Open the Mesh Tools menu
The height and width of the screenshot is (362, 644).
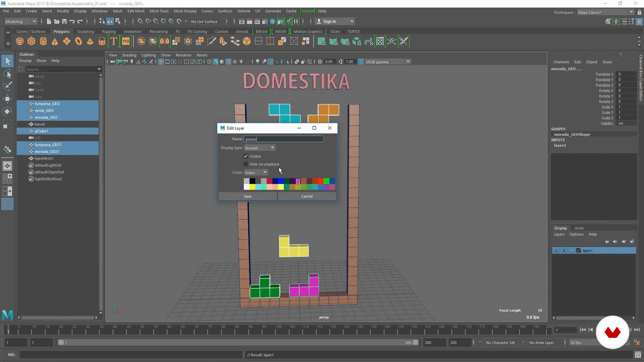click(159, 11)
